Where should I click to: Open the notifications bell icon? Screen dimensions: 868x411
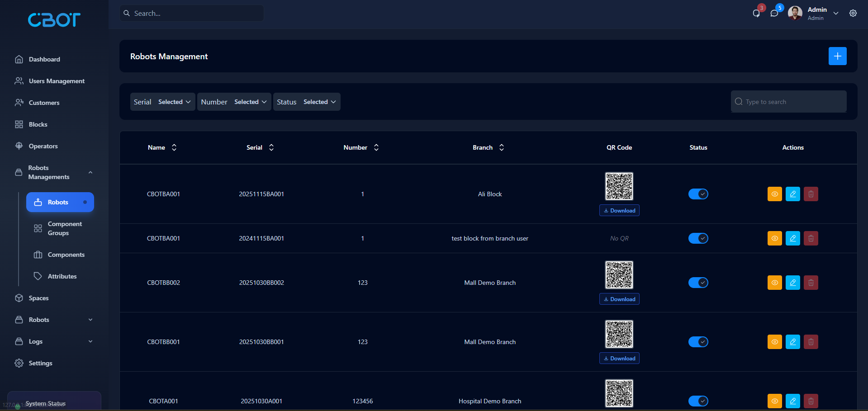[x=755, y=13]
